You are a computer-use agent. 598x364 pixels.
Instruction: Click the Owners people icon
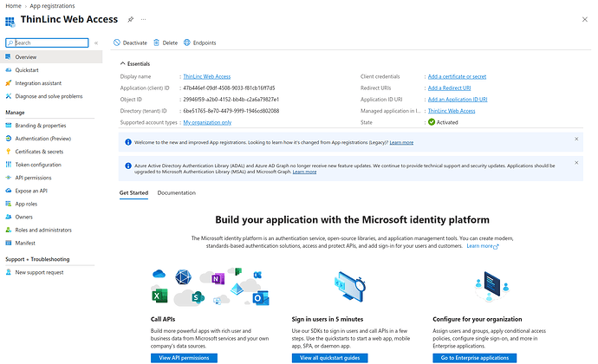click(x=8, y=217)
